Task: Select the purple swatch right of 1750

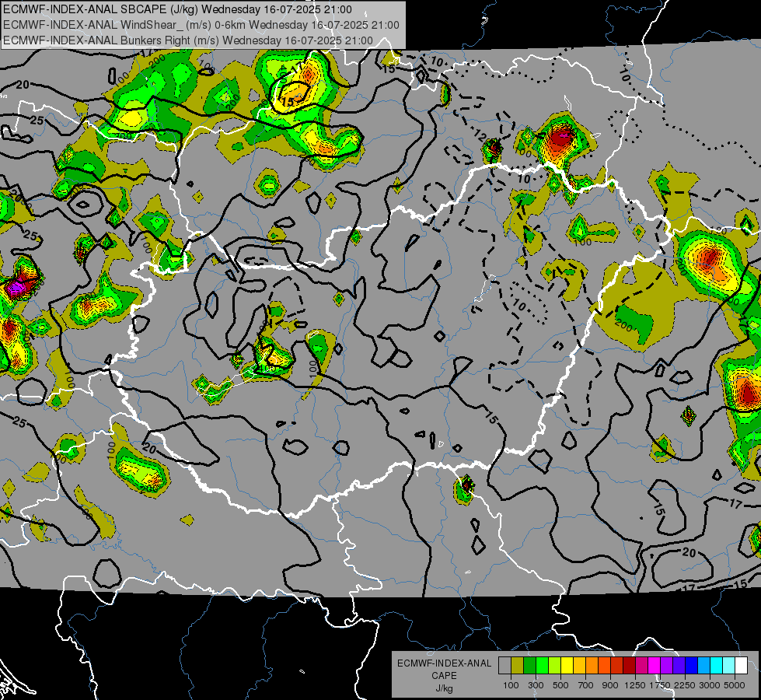Action: pos(667,666)
